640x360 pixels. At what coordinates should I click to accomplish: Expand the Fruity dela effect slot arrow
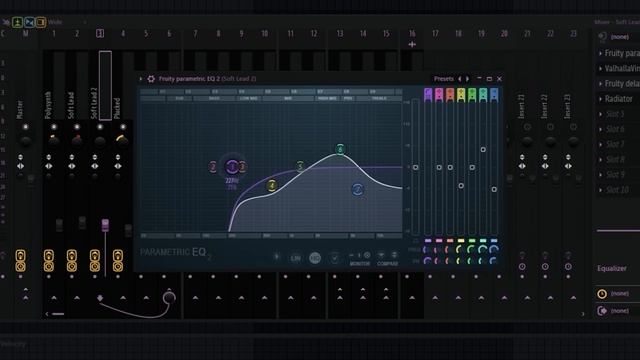tap(600, 83)
